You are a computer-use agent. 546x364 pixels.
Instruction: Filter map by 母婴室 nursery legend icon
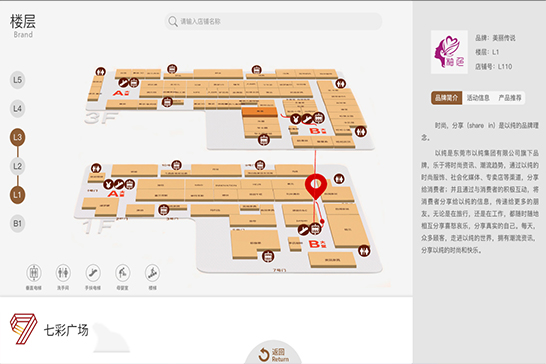click(x=123, y=273)
